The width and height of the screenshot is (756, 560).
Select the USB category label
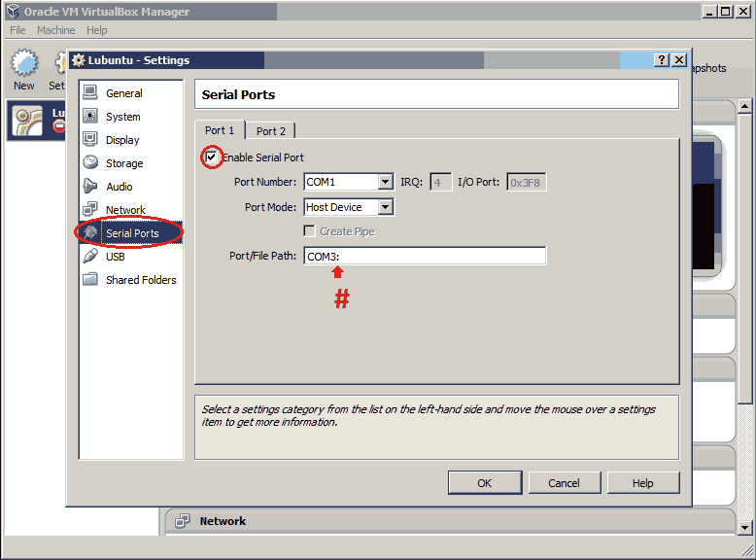[116, 257]
